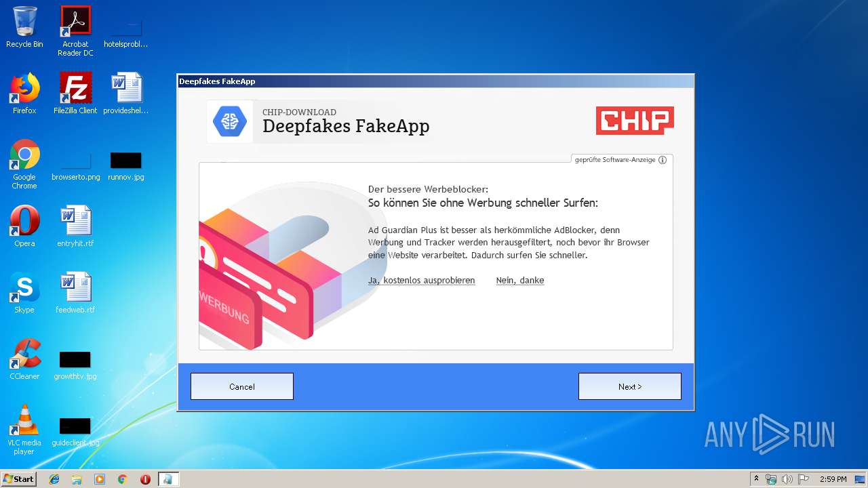Click the network tray icon
This screenshot has height=488, width=868.
point(771,479)
